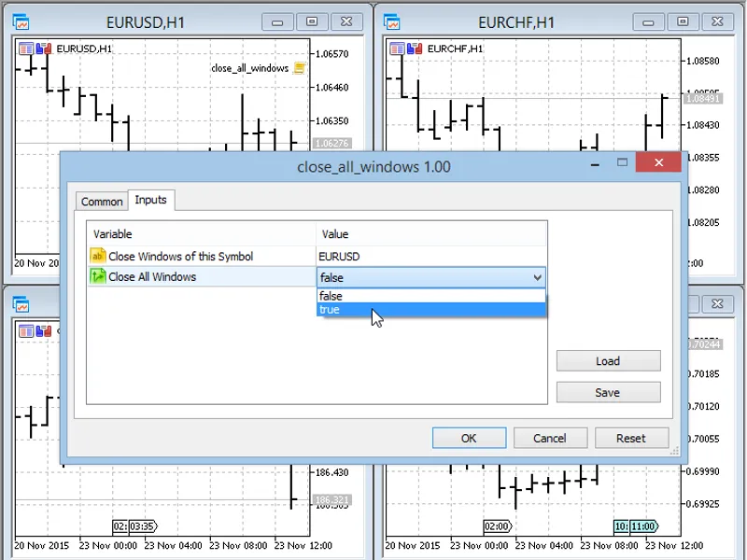Image resolution: width=747 pixels, height=560 pixels.
Task: Maximize the EURCHF,H1 chart window
Action: point(683,21)
